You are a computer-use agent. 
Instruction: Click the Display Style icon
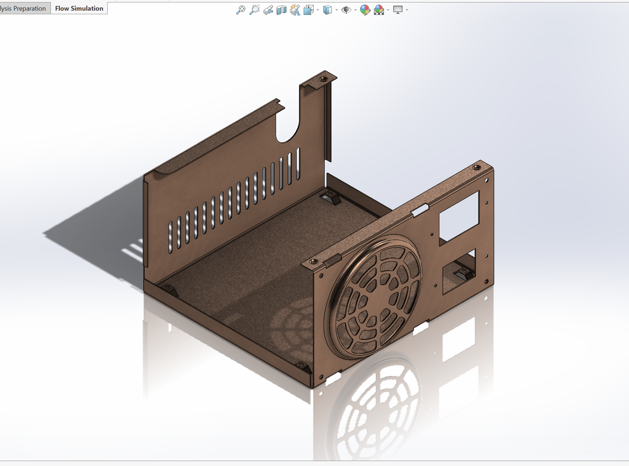pyautogui.click(x=327, y=10)
